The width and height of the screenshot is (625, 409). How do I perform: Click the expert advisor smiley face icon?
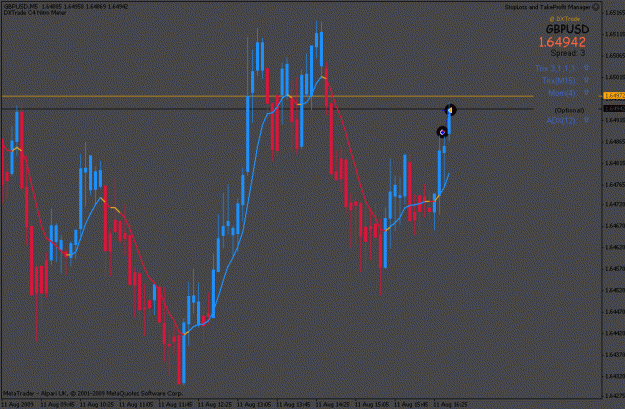click(x=596, y=7)
